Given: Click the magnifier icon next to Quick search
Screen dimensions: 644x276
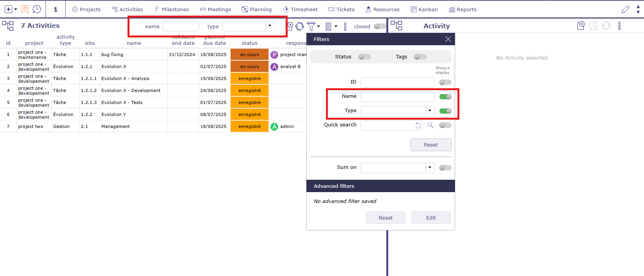Looking at the screenshot, I should pos(431,125).
